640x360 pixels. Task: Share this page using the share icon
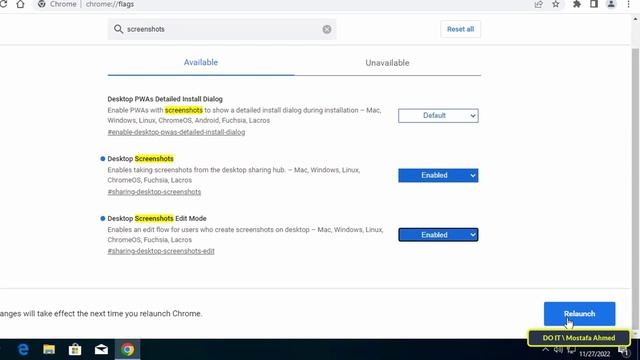[x=538, y=4]
